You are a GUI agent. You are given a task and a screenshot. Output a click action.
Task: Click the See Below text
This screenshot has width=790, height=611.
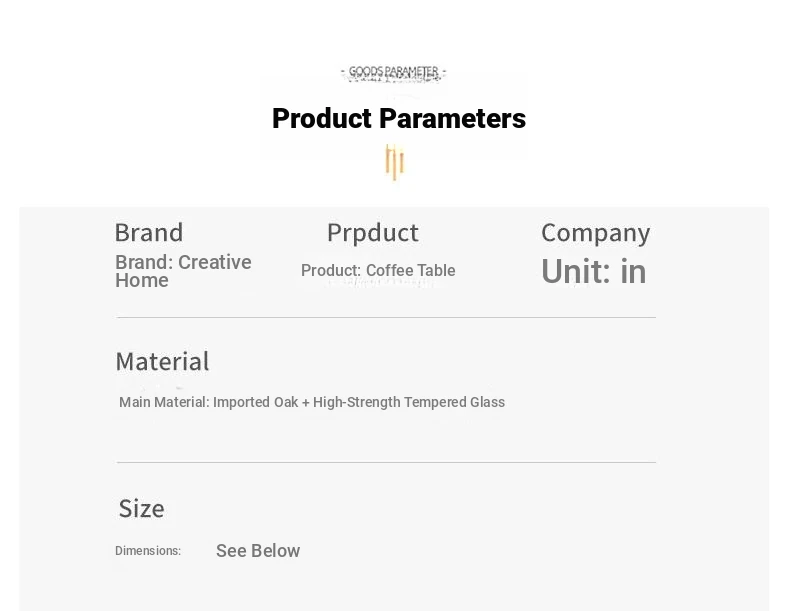point(258,551)
